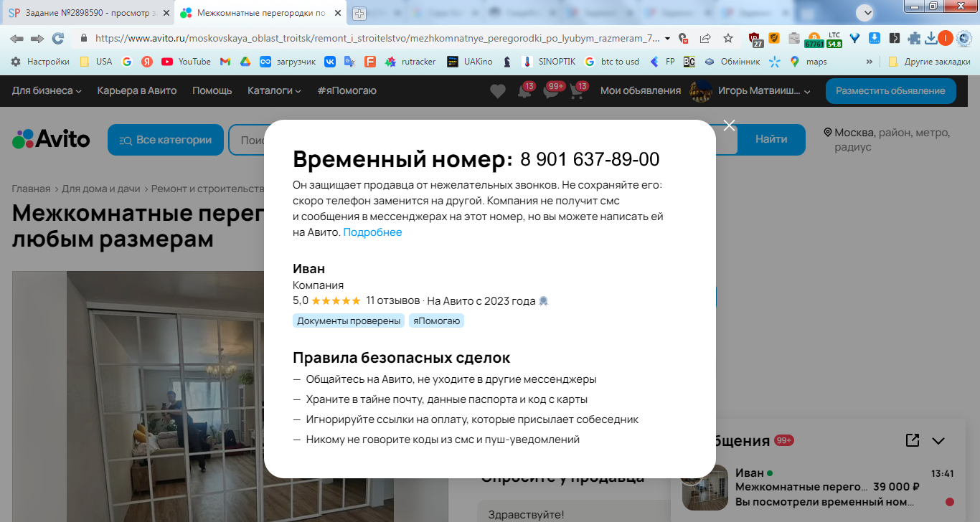Open YouTube bookmark

[x=187, y=62]
